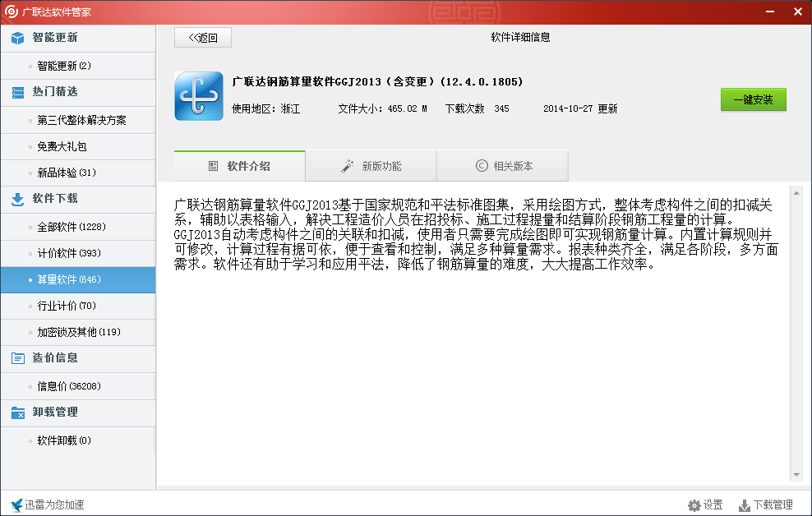Select 全部软件 (1228) in sidebar
The height and width of the screenshot is (516, 812).
(x=78, y=227)
